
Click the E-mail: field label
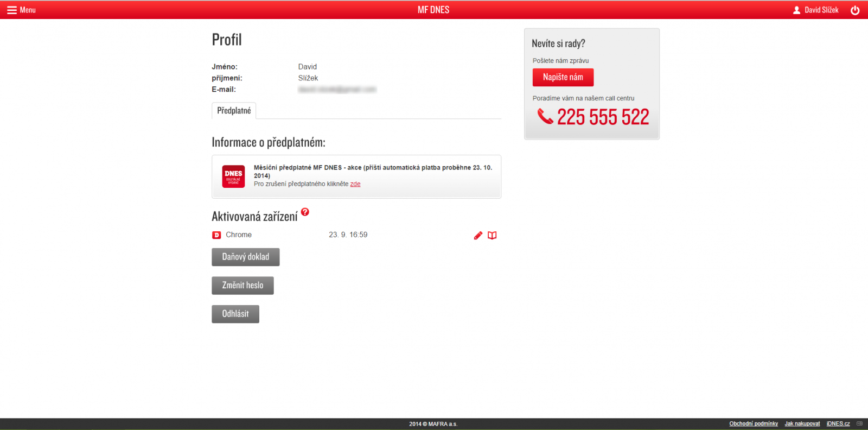click(224, 90)
